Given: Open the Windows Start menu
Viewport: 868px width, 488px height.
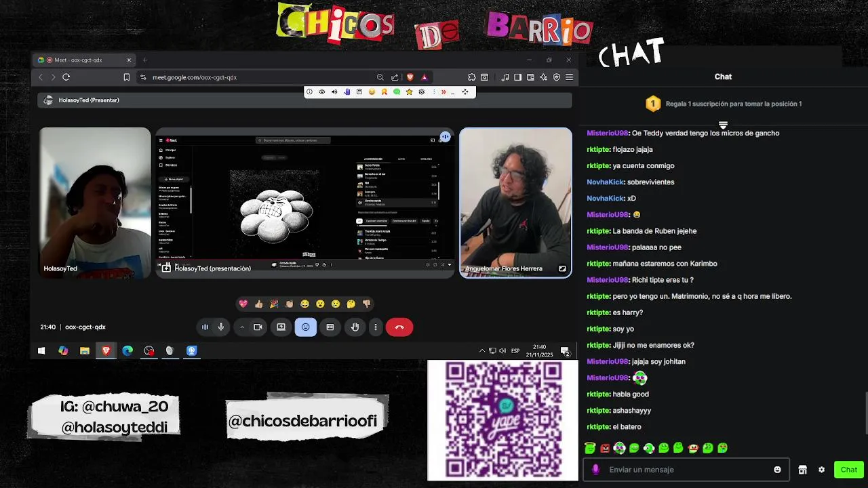Looking at the screenshot, I should (41, 350).
